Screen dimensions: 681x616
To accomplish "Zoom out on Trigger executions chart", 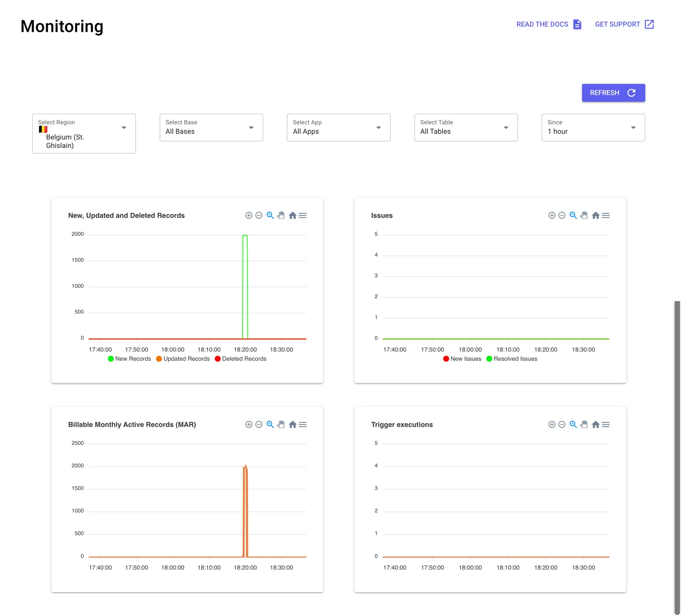I will click(x=562, y=424).
